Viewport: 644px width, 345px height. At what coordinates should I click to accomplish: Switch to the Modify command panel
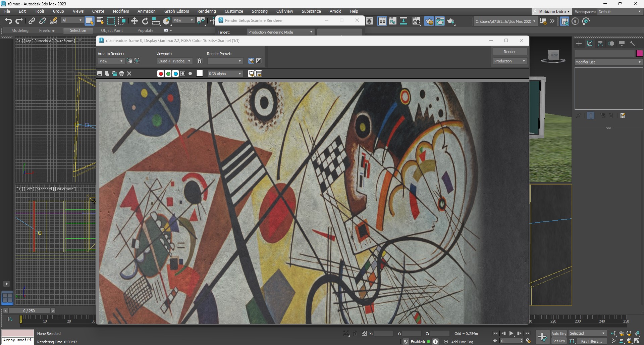pyautogui.click(x=590, y=44)
